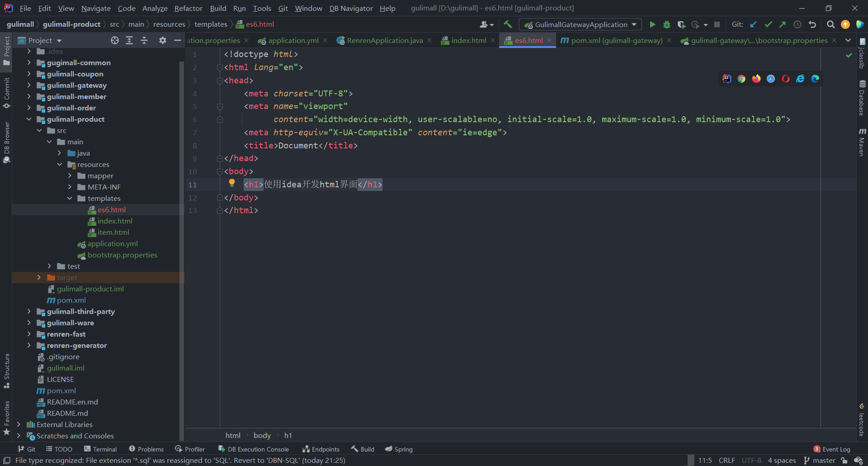The width and height of the screenshot is (868, 466).
Task: Open Project panel settings gear
Action: [163, 40]
